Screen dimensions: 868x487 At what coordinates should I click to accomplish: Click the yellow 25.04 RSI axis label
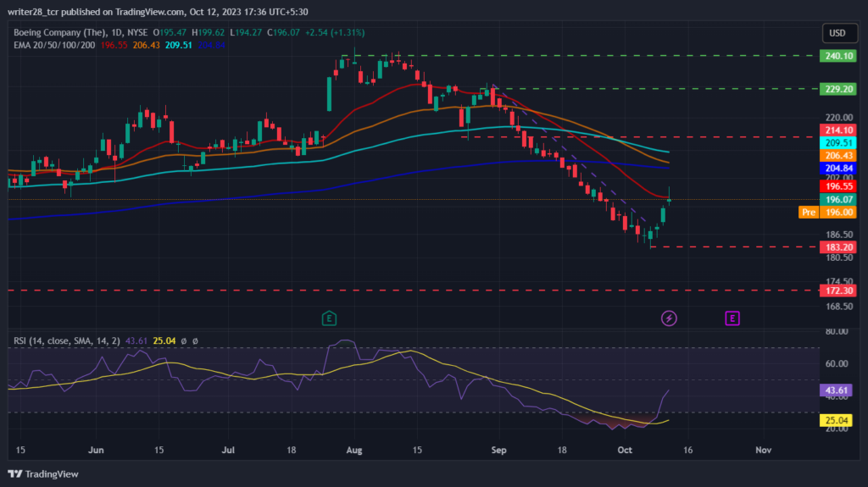pyautogui.click(x=836, y=420)
